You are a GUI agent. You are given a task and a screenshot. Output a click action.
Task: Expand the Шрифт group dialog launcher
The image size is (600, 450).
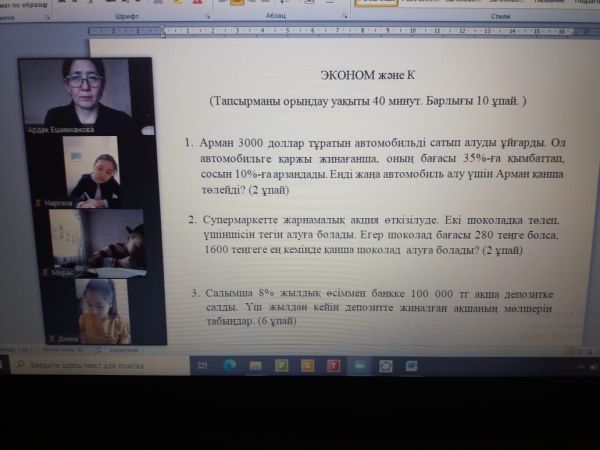[207, 17]
